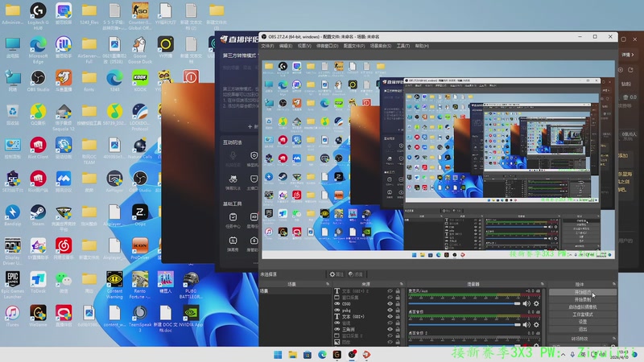
Task: Hide the CSGO source with eye icon
Action: (390, 304)
